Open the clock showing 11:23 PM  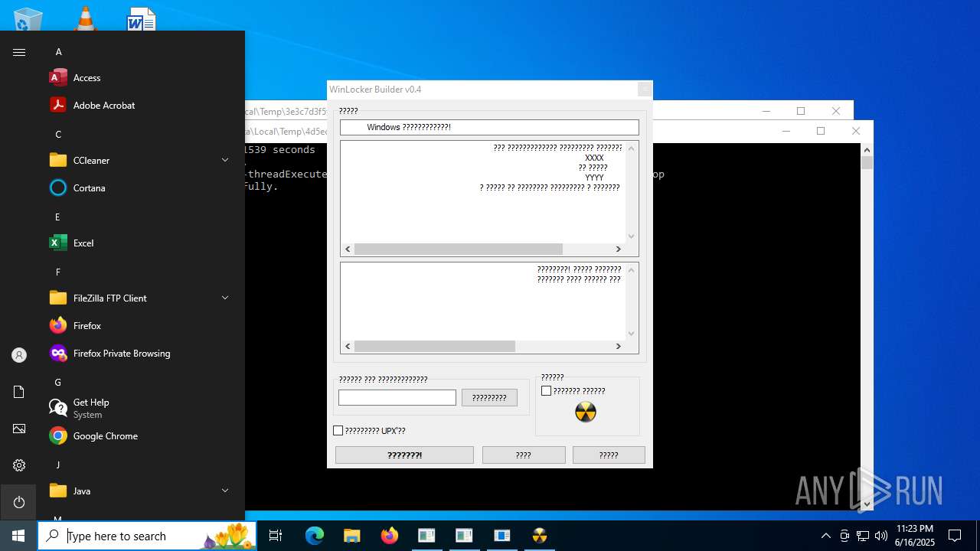pos(915,536)
